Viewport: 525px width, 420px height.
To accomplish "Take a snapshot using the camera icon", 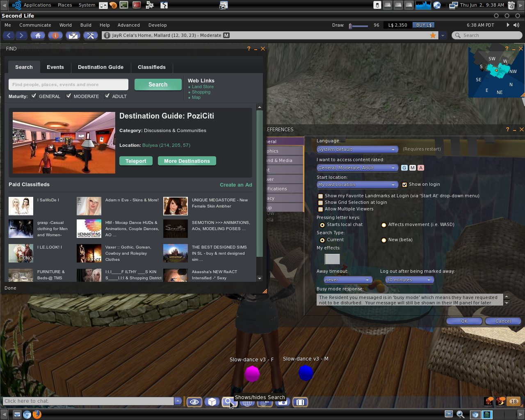I will [283, 402].
